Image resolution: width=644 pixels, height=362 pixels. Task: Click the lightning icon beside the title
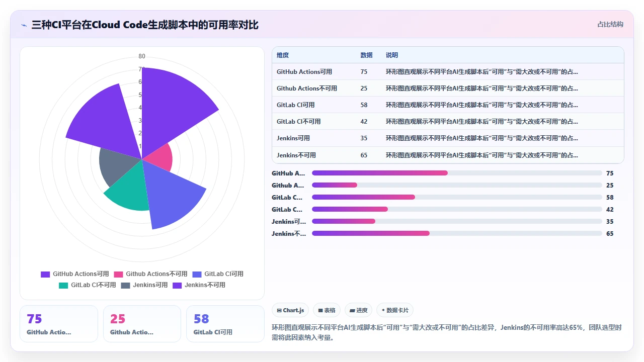click(24, 25)
